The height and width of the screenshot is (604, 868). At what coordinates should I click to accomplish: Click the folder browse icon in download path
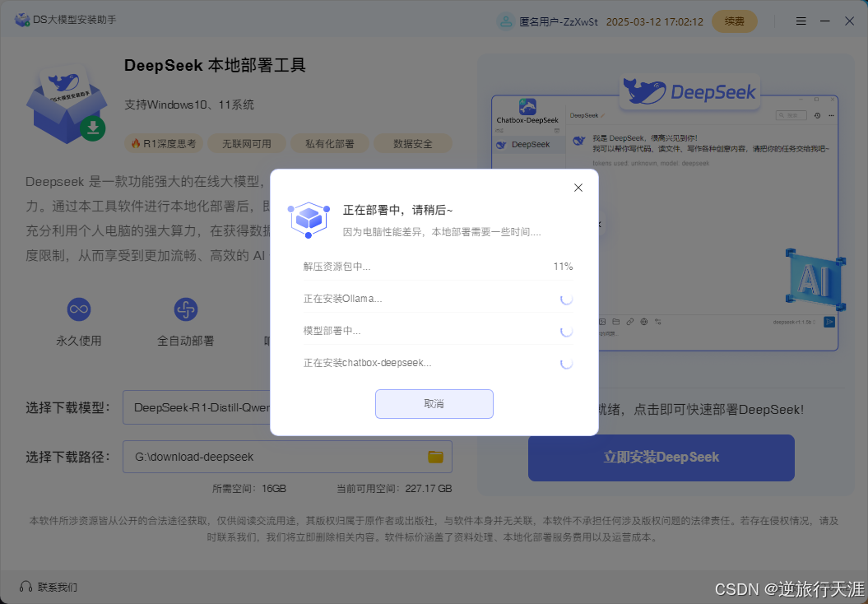tap(436, 457)
